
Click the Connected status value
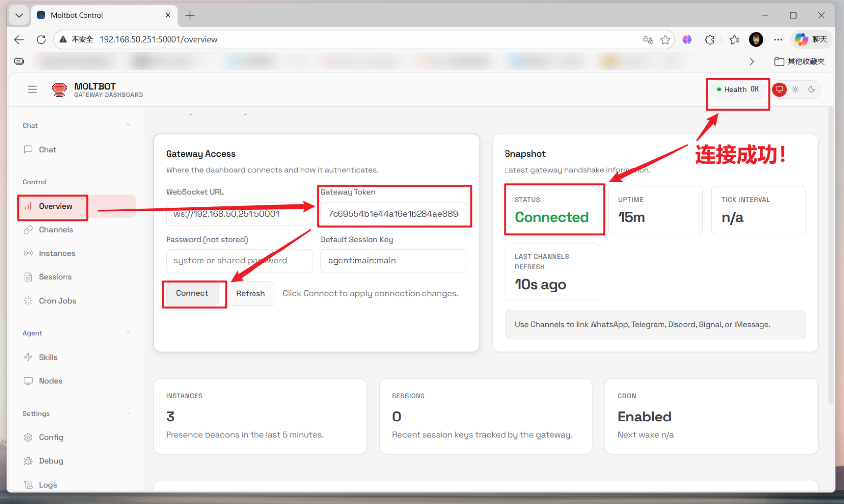pyautogui.click(x=551, y=217)
